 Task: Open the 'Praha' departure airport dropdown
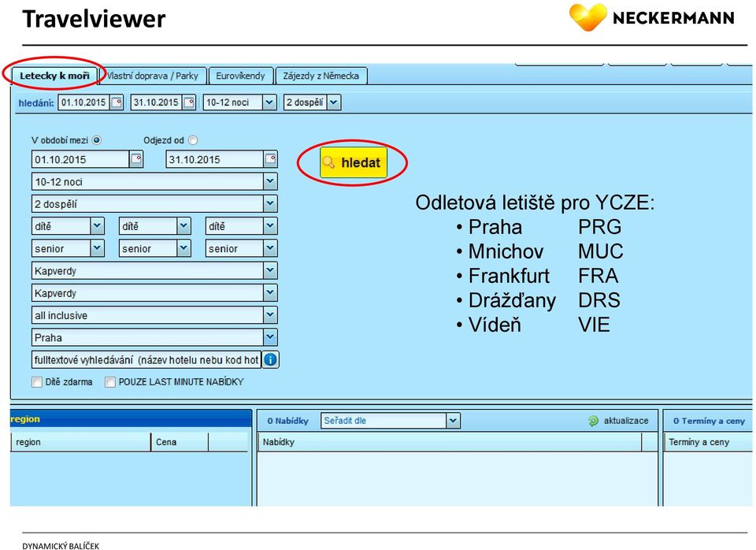click(270, 336)
